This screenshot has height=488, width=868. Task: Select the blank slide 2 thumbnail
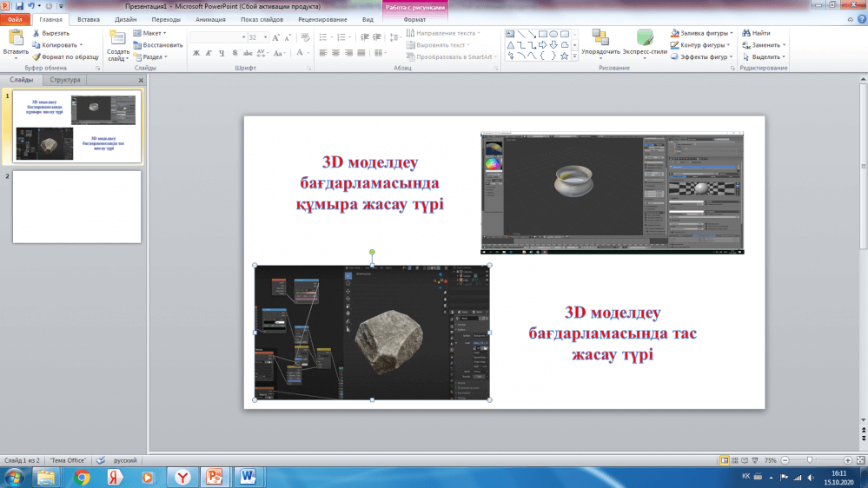pyautogui.click(x=78, y=207)
